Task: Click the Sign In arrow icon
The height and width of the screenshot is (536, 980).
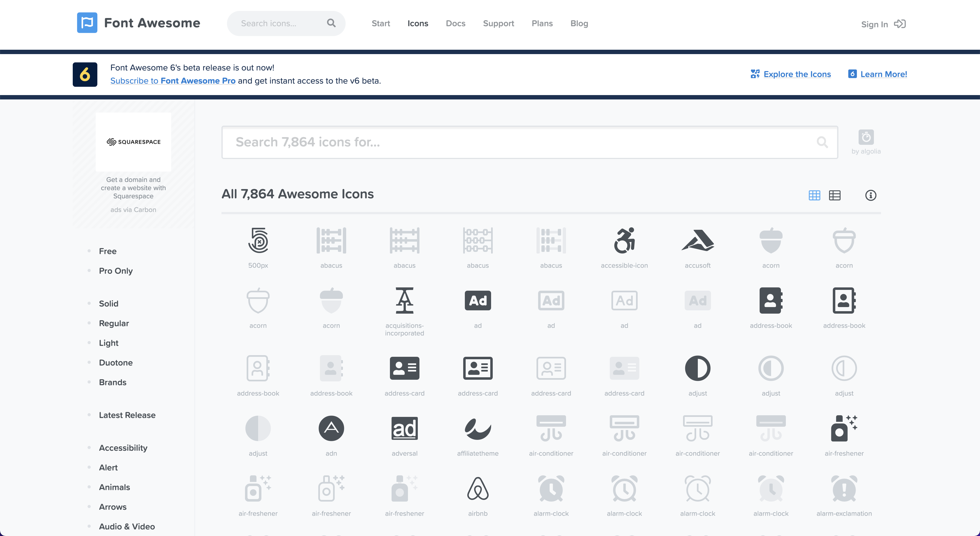Action: click(x=900, y=24)
